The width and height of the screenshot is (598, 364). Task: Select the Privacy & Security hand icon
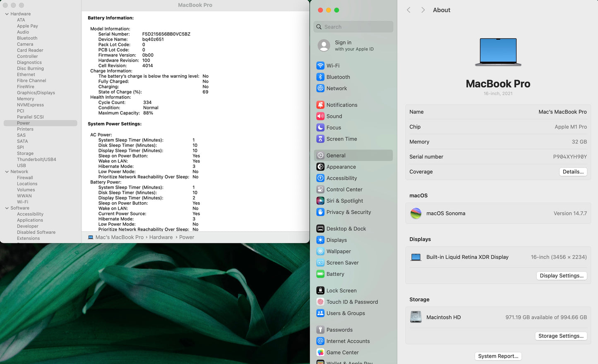pos(320,212)
